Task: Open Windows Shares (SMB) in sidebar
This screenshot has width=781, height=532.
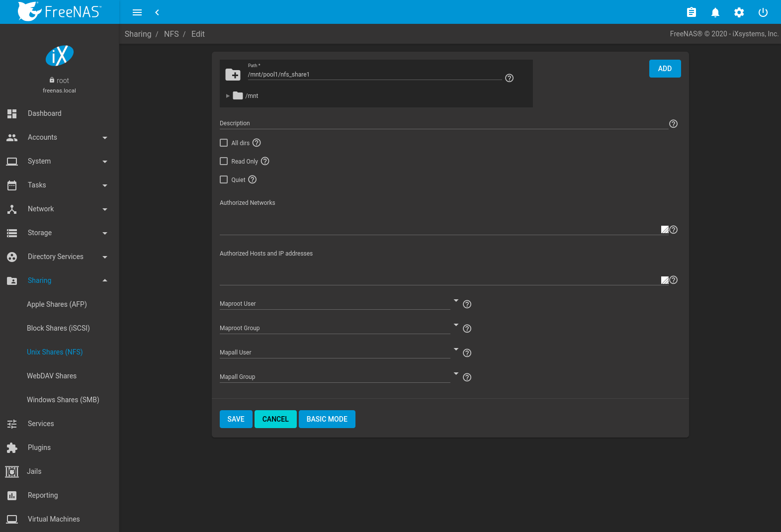Action: coord(63,400)
